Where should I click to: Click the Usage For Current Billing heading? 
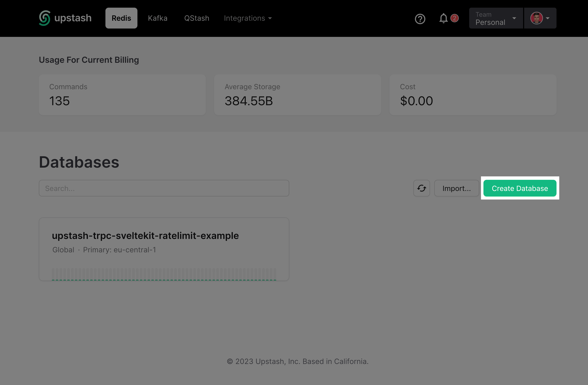pos(89,60)
